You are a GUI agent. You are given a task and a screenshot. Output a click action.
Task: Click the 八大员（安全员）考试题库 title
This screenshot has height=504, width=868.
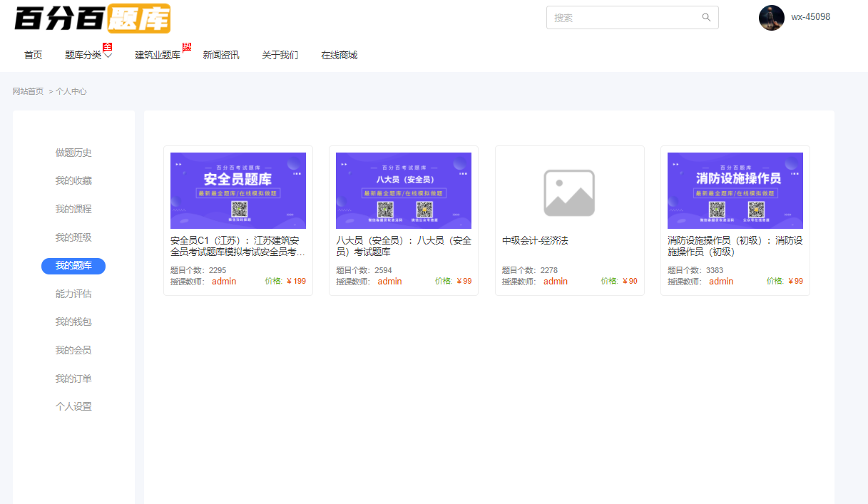[404, 247]
